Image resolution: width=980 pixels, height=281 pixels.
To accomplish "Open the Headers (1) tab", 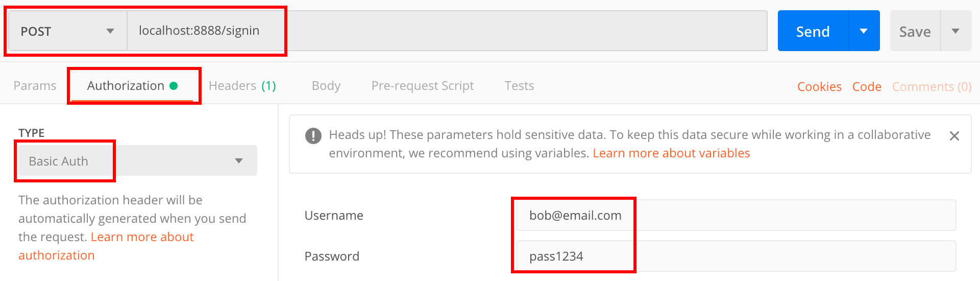I will (242, 86).
